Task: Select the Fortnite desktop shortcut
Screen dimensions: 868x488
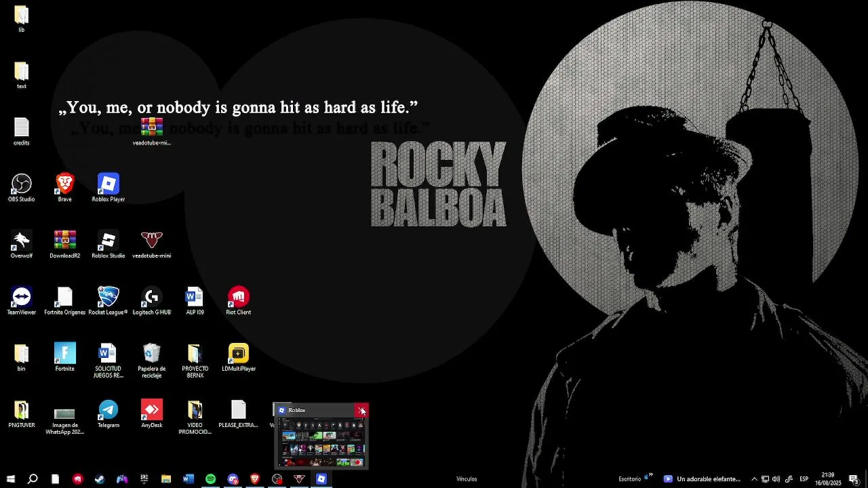Action: (x=64, y=357)
